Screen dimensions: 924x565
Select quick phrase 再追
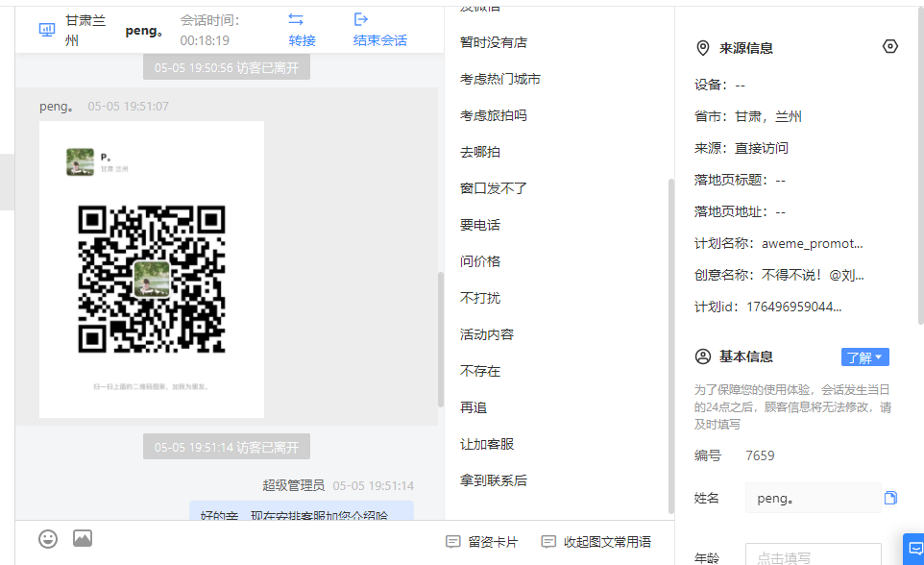474,408
